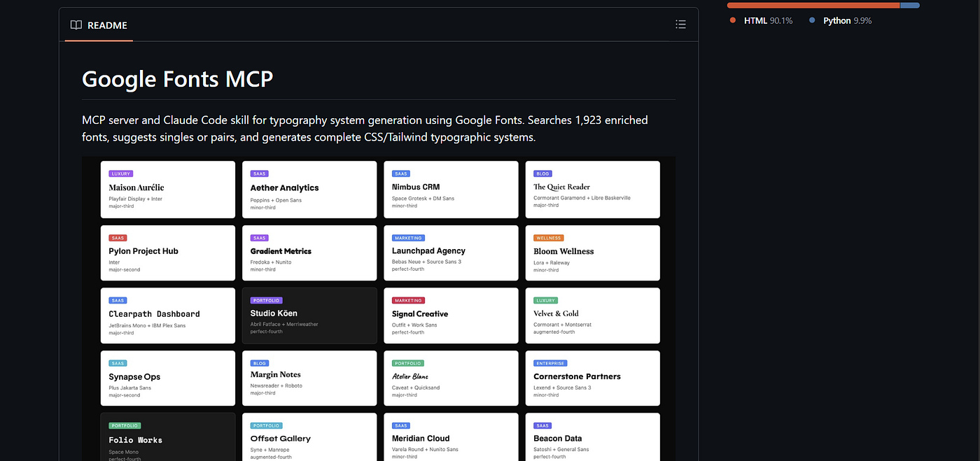Open the Maison Aurélie card thumbnail
980x461 pixels.
[x=168, y=190]
